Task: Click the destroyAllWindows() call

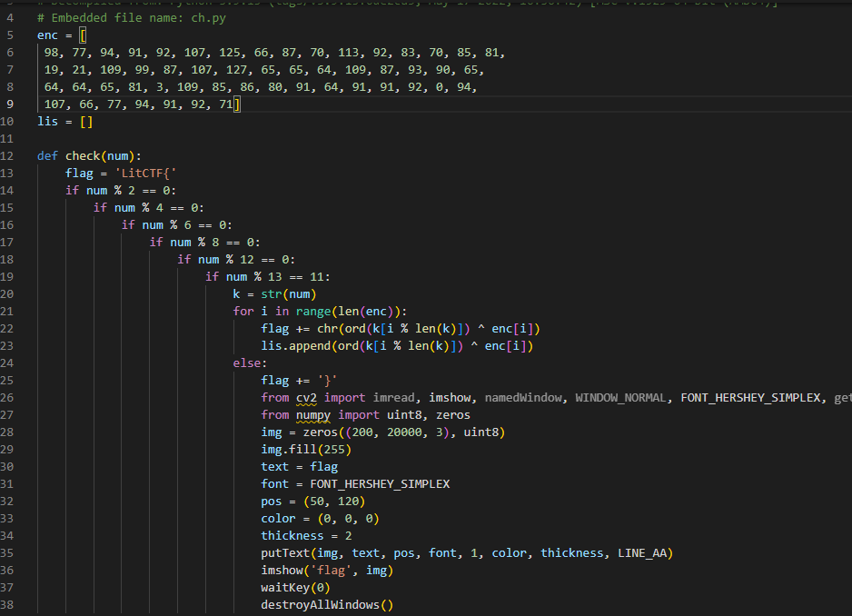Action: pos(327,605)
